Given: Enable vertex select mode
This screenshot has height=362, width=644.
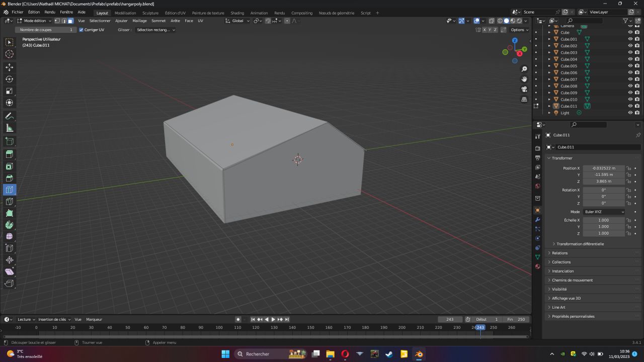Looking at the screenshot, I should pos(57,21).
